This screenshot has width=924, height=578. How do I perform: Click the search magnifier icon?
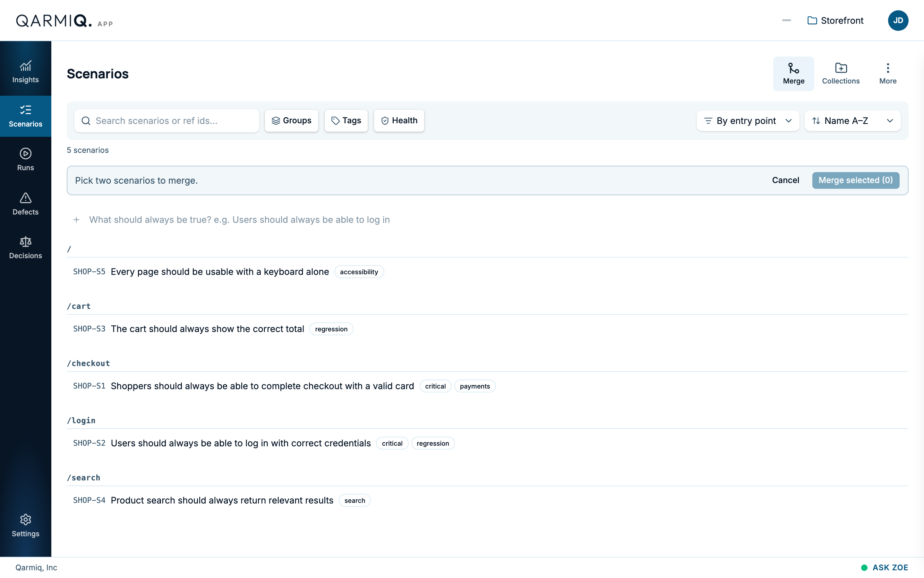point(86,121)
